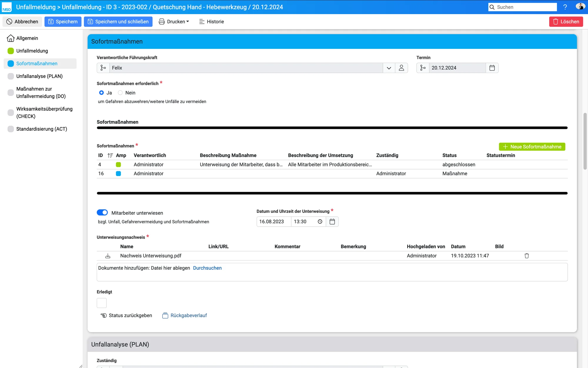This screenshot has height=368, width=588.
Task: Select the Ja radio button
Action: (101, 93)
